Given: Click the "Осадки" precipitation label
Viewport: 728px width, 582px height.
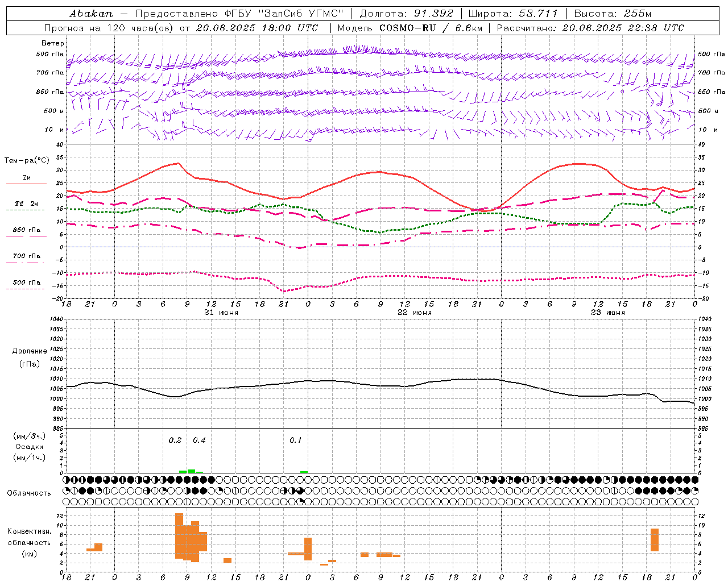Looking at the screenshot, I should point(30,447).
